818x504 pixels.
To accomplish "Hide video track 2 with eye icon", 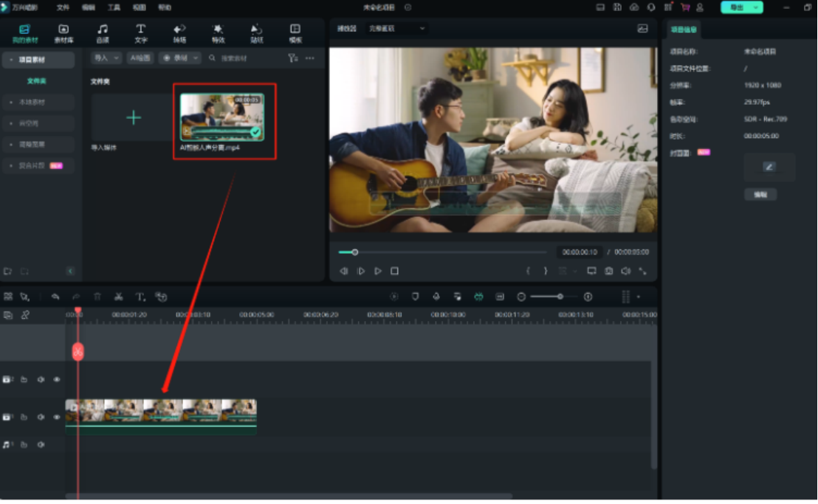I will coord(57,379).
